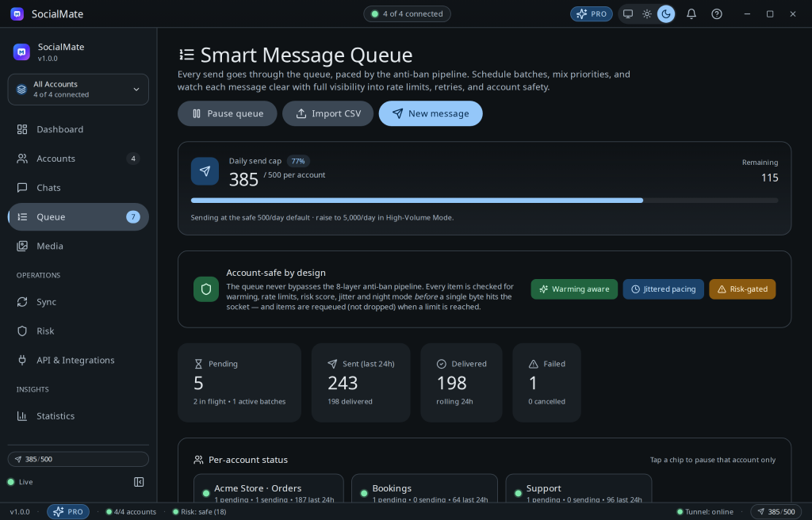812x520 pixels.
Task: Click the 77% cap badge
Action: tap(298, 161)
